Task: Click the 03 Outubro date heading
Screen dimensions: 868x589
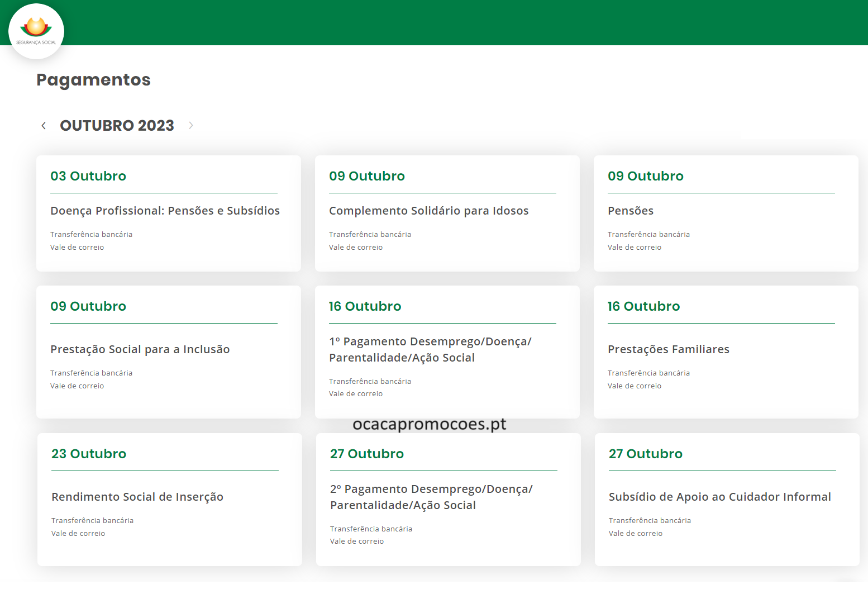Action: pyautogui.click(x=88, y=176)
